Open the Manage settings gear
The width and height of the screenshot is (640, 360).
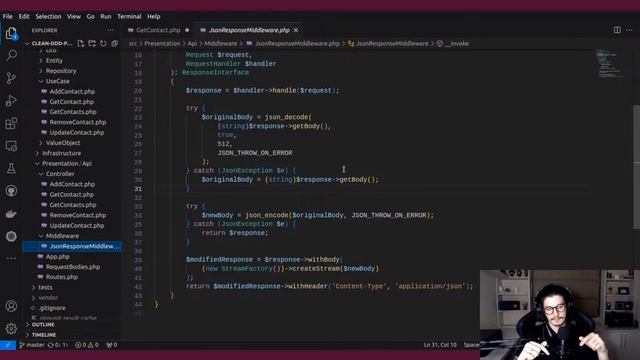pyautogui.click(x=11, y=328)
